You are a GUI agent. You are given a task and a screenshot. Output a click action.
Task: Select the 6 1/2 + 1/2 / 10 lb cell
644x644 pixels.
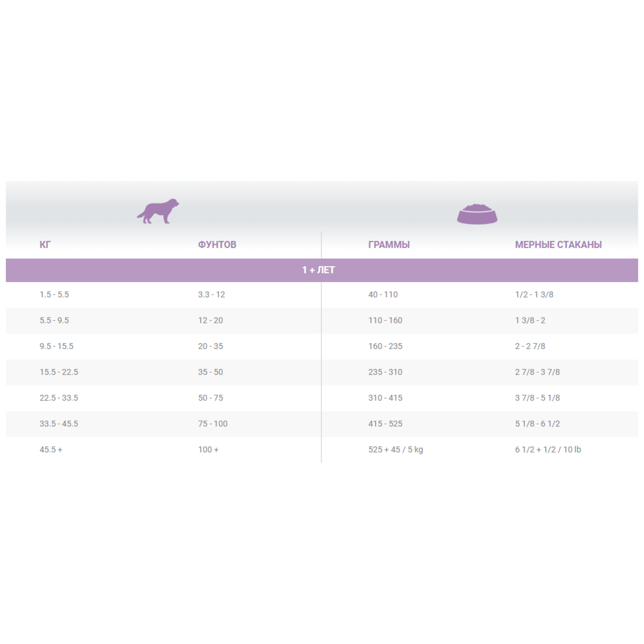pos(548,450)
